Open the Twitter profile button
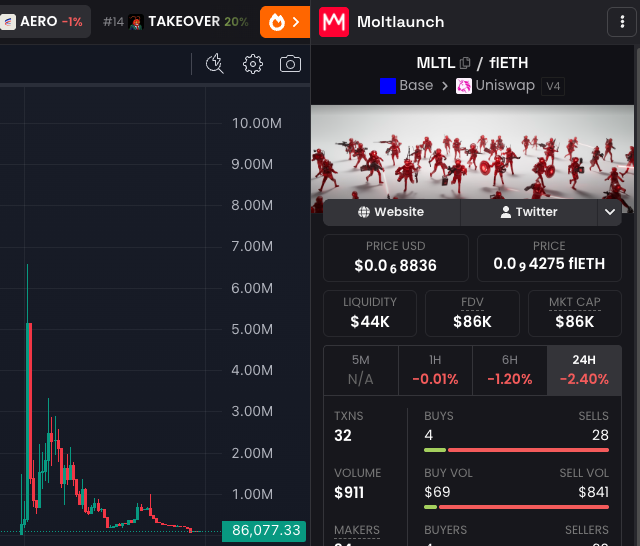The image size is (640, 546). pos(529,212)
